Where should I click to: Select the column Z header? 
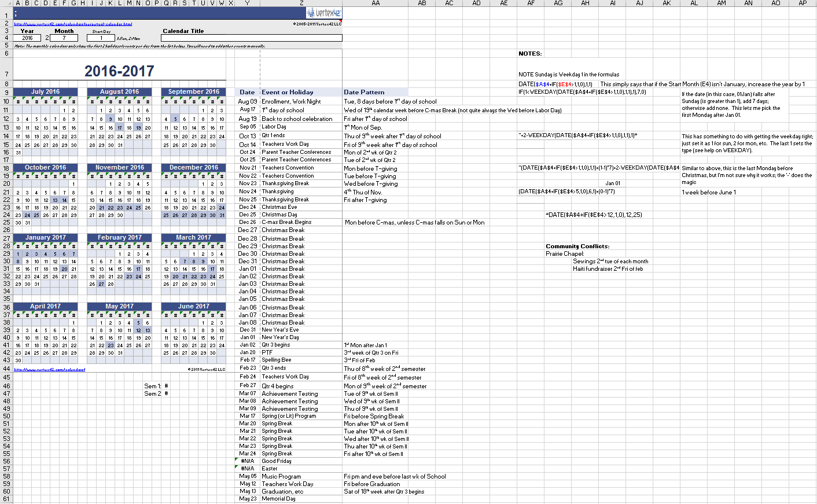click(301, 3)
